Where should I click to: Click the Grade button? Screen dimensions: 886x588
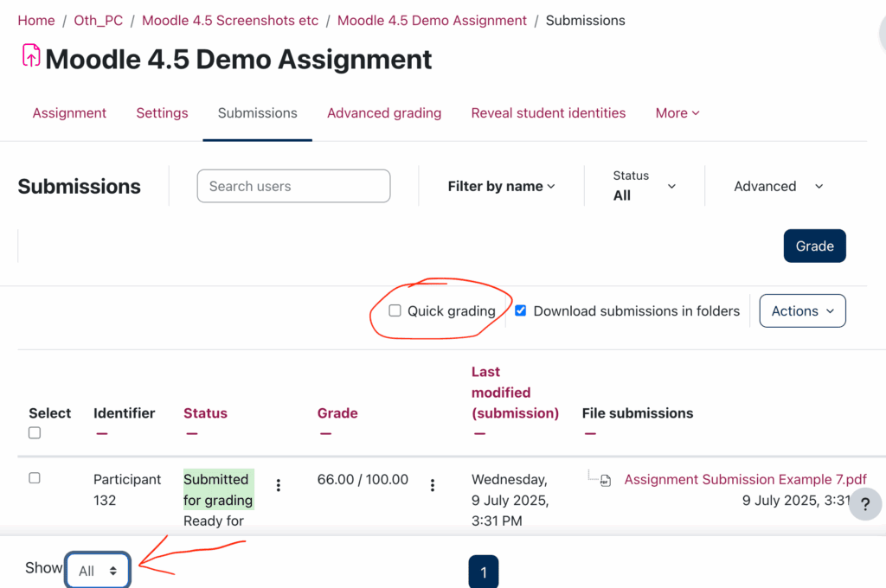(814, 246)
